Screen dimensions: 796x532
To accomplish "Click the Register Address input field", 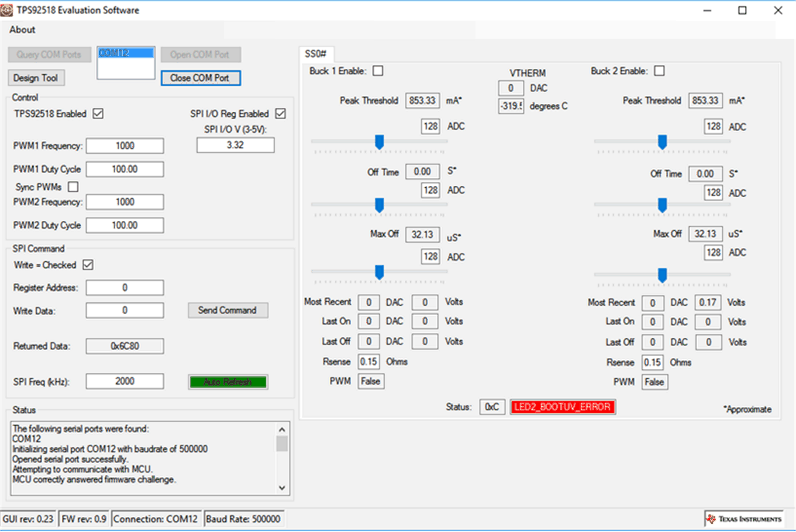I will tap(125, 288).
